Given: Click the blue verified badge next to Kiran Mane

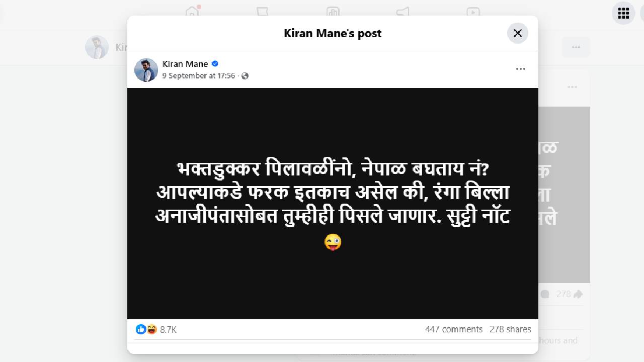Looking at the screenshot, I should pos(215,64).
